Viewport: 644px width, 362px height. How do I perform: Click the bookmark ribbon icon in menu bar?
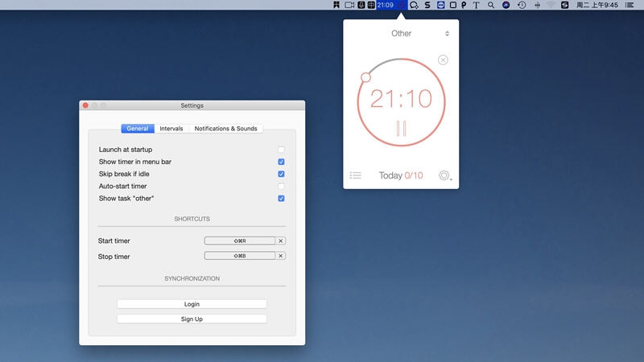click(336, 5)
